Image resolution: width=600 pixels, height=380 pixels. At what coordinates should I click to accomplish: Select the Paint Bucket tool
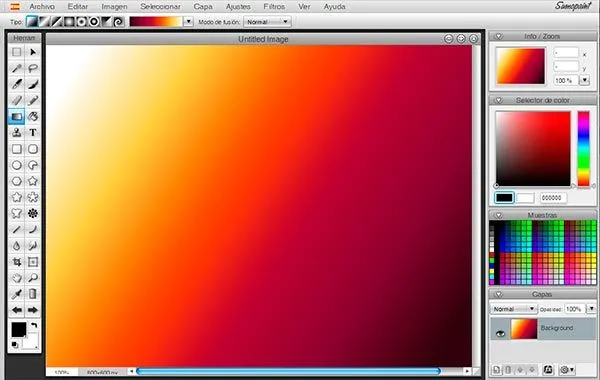(33, 116)
